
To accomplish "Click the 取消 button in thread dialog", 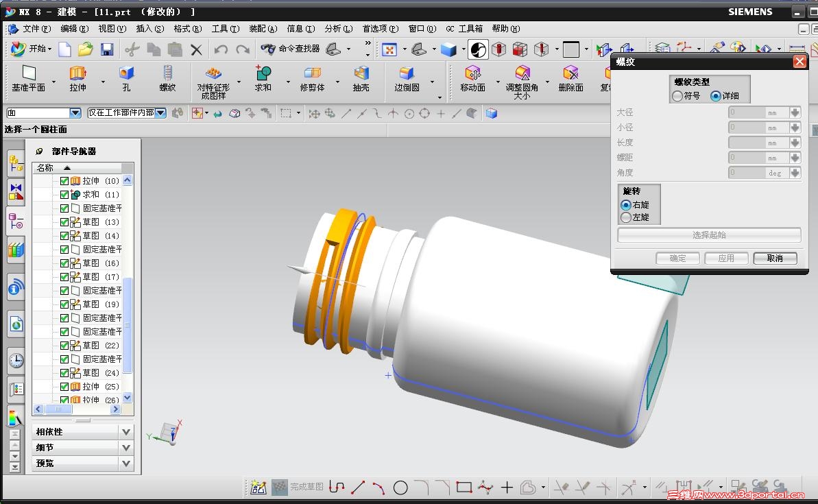I will [x=775, y=259].
